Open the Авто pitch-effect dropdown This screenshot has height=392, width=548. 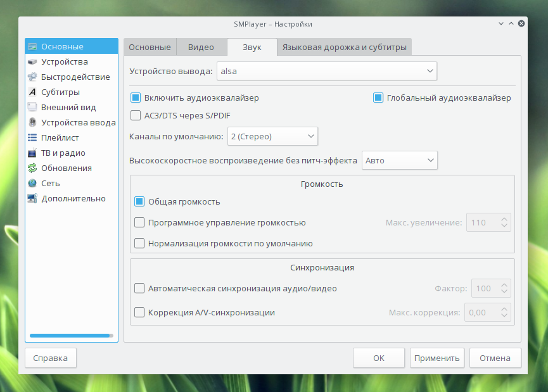click(400, 160)
